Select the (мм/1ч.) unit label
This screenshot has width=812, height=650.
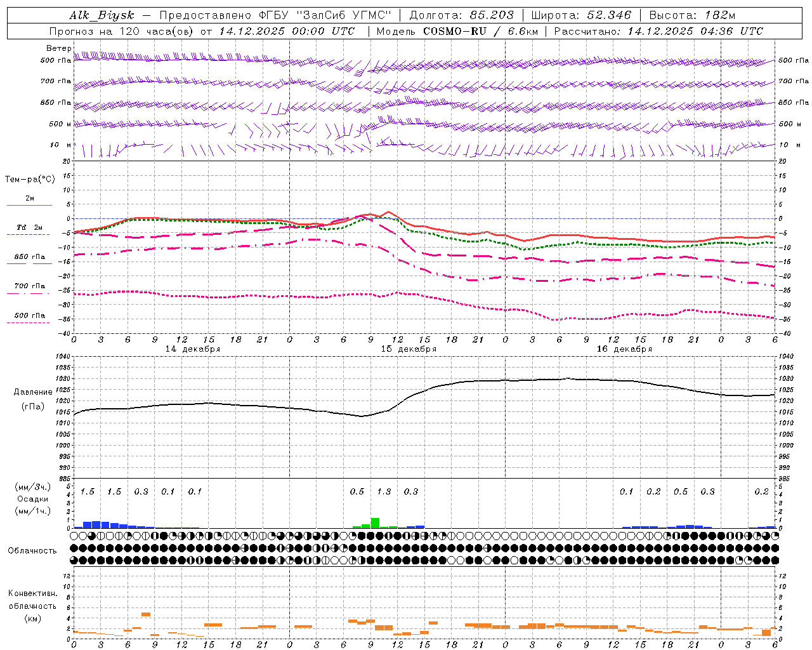point(33,511)
